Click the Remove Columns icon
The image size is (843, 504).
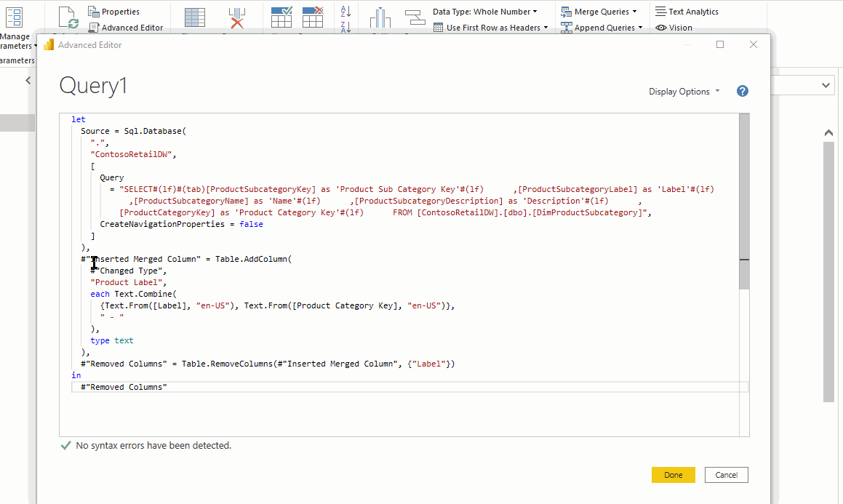(x=237, y=17)
